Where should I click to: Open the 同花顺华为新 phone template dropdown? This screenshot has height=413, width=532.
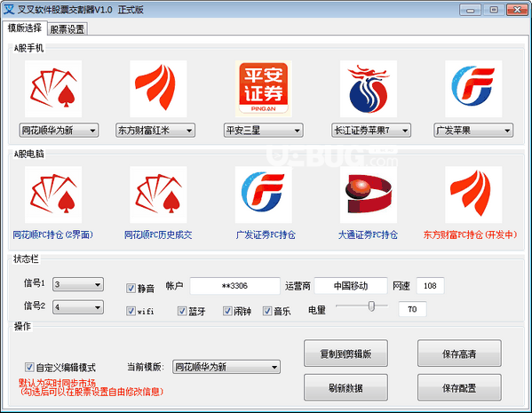tap(59, 131)
